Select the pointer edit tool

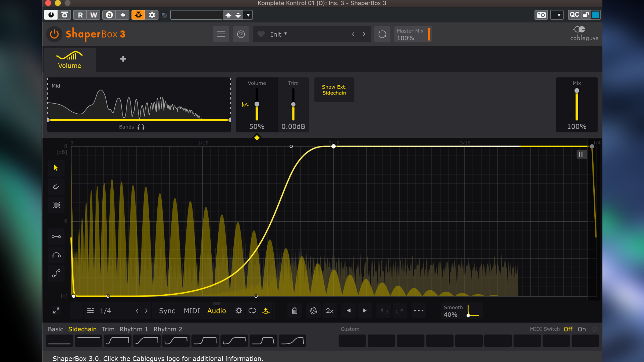pyautogui.click(x=56, y=168)
